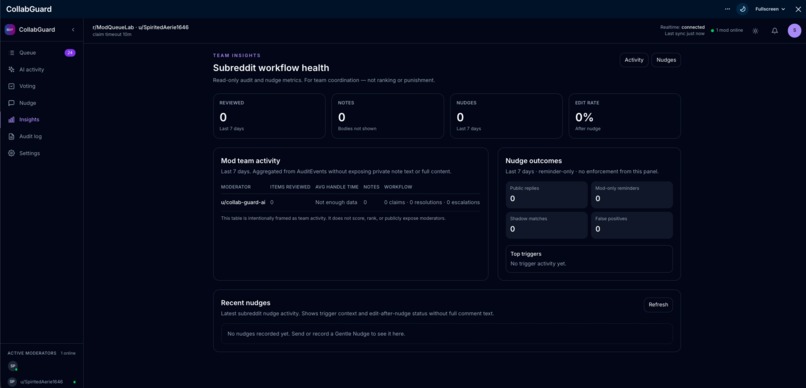The width and height of the screenshot is (806, 388).
Task: Refresh the Recent nudges list
Action: pyautogui.click(x=658, y=305)
